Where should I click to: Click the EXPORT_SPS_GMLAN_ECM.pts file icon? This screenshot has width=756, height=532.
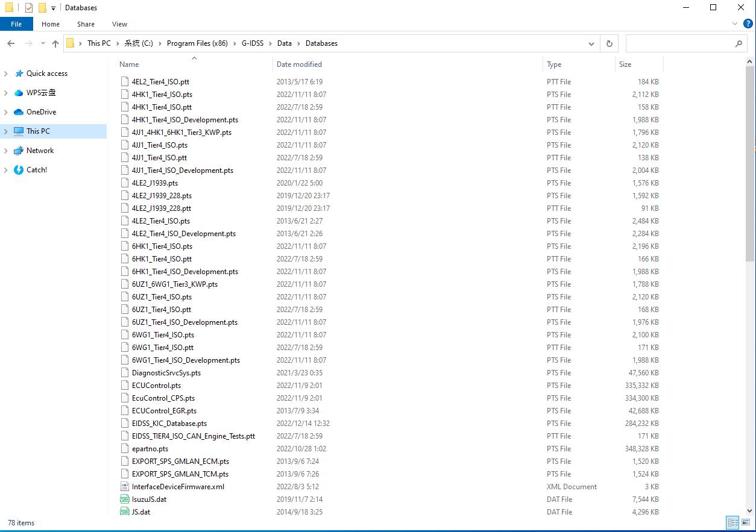(x=125, y=462)
